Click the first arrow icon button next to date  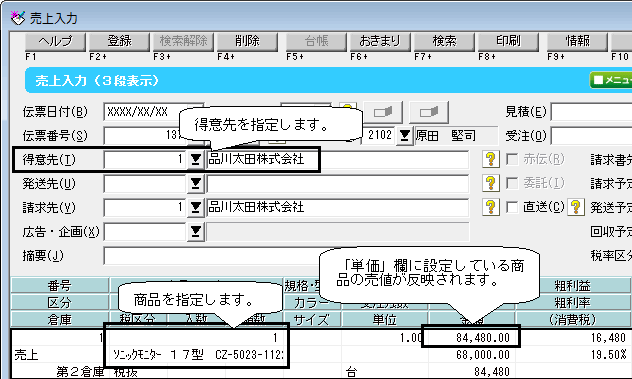pyautogui.click(x=383, y=112)
